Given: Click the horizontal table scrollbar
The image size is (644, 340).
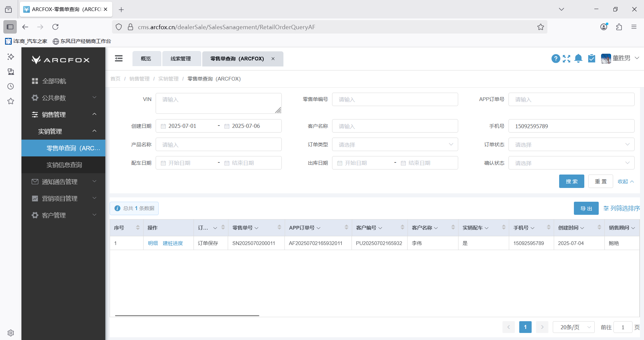Looking at the screenshot, I should coord(187,315).
